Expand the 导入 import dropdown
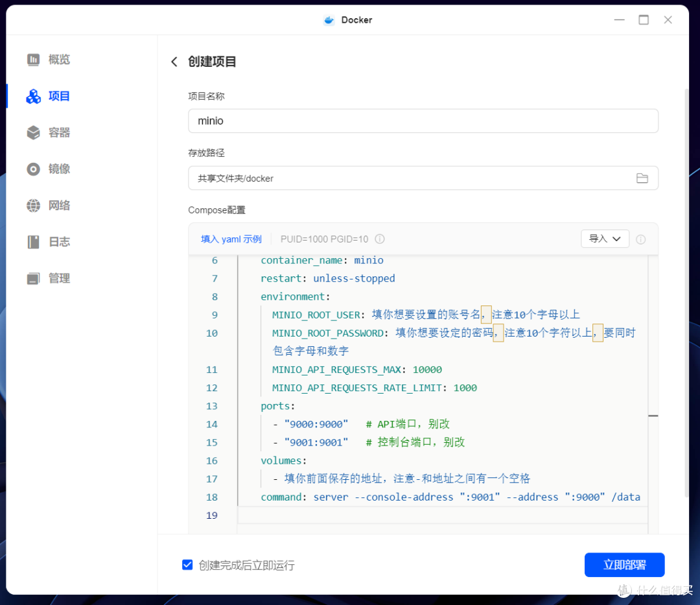The width and height of the screenshot is (700, 605). pyautogui.click(x=605, y=239)
